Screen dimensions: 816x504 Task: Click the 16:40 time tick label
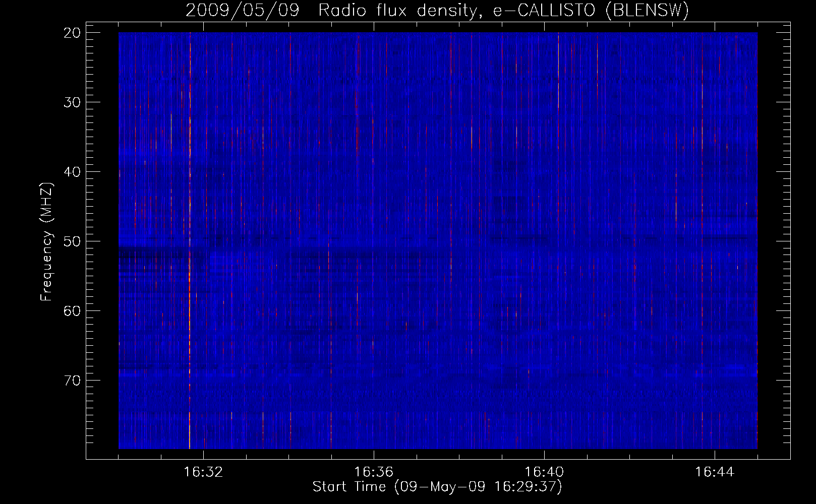(544, 472)
